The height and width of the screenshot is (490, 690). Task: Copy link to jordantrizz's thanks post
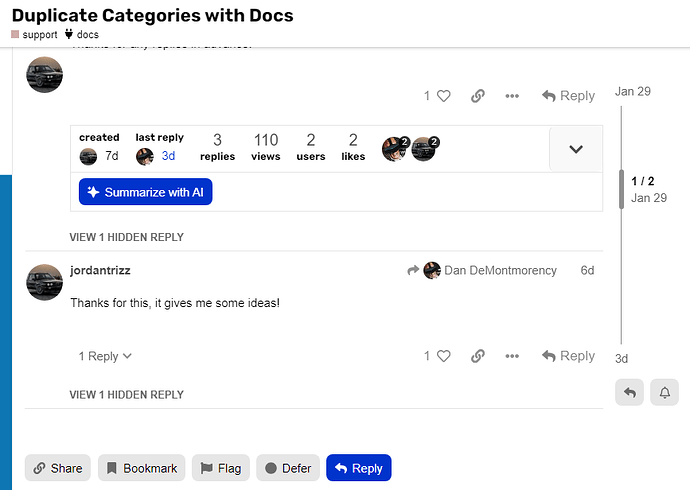coord(477,356)
